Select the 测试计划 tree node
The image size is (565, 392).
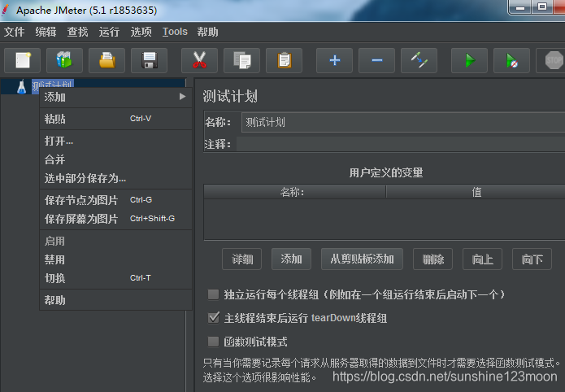[53, 86]
